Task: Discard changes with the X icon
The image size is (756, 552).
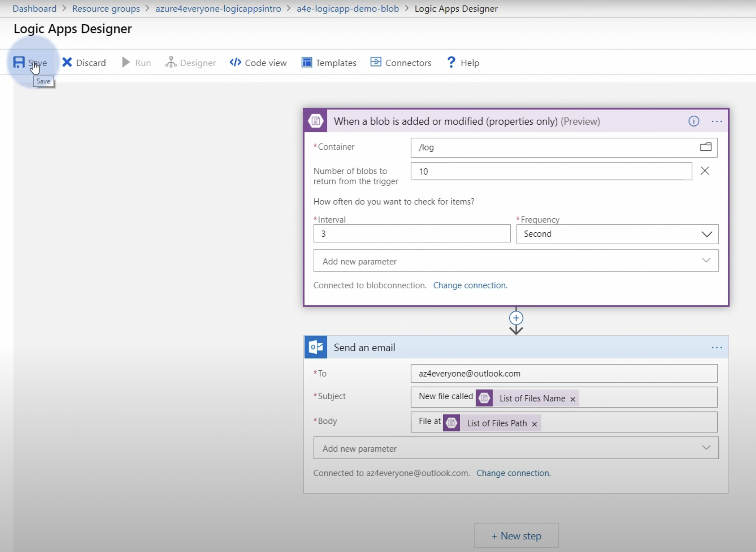Action: [x=67, y=62]
